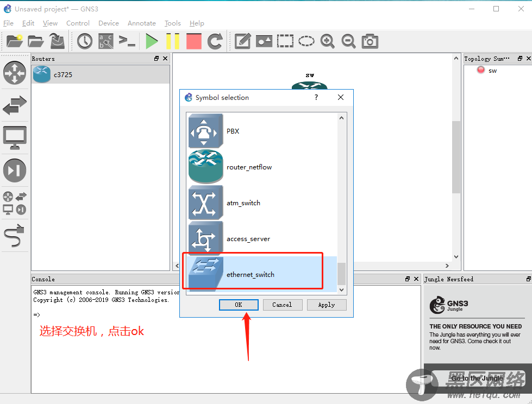Screen dimensions: 532x404
Task: Save project with toolbar save icon
Action: click(x=57, y=41)
